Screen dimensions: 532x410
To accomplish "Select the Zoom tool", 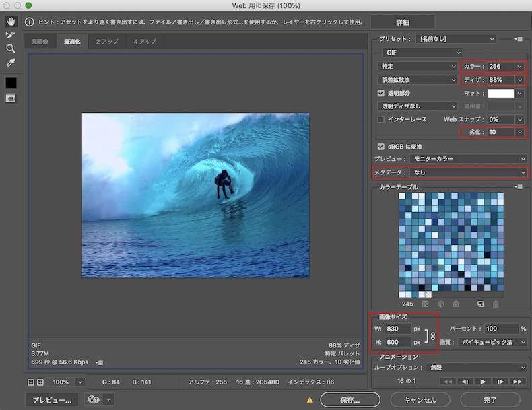I will pos(11,49).
